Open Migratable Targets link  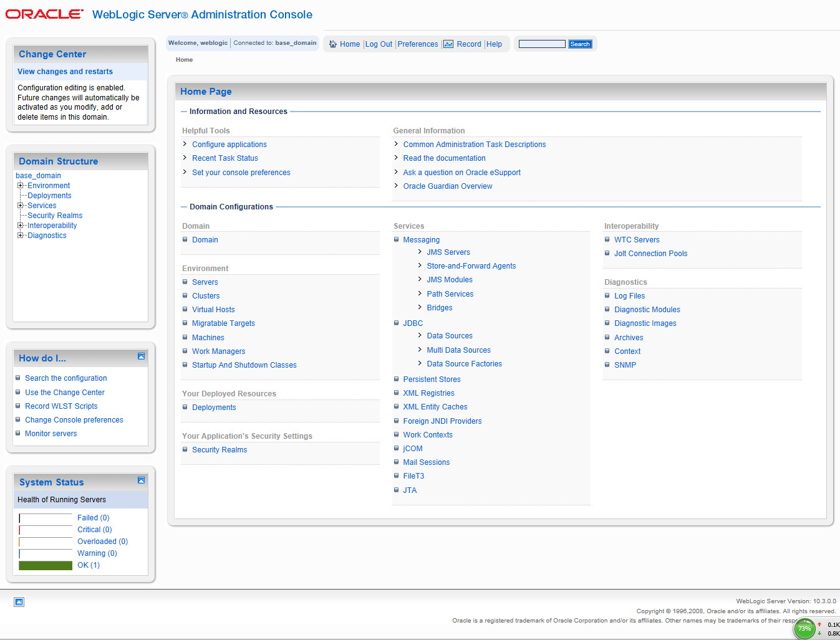tap(223, 323)
